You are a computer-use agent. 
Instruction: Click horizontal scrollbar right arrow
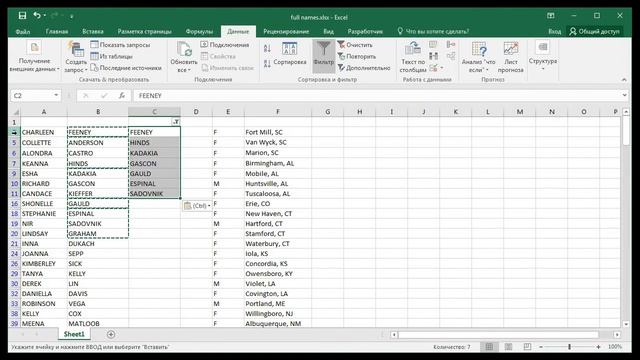tap(617, 334)
